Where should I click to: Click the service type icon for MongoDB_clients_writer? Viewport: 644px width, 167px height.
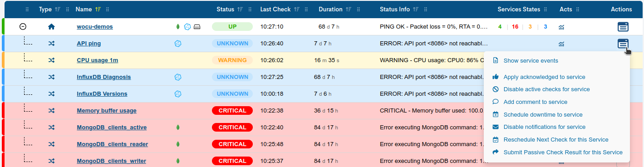coord(51,161)
